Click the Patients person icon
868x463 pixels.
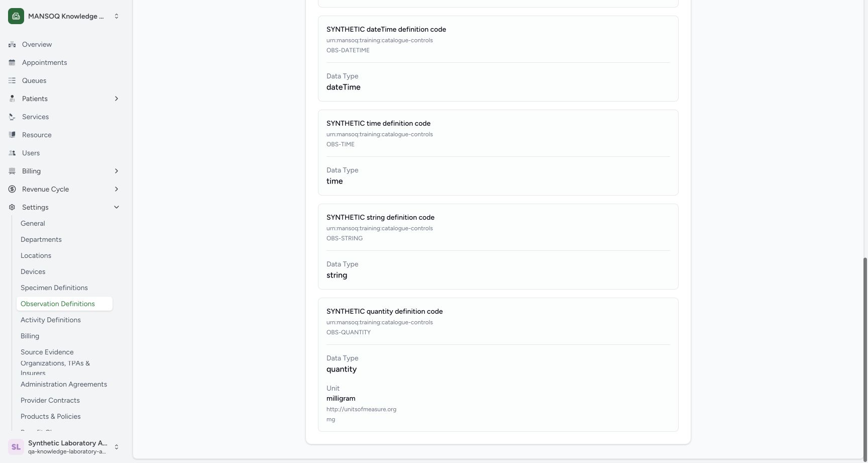[x=12, y=99]
